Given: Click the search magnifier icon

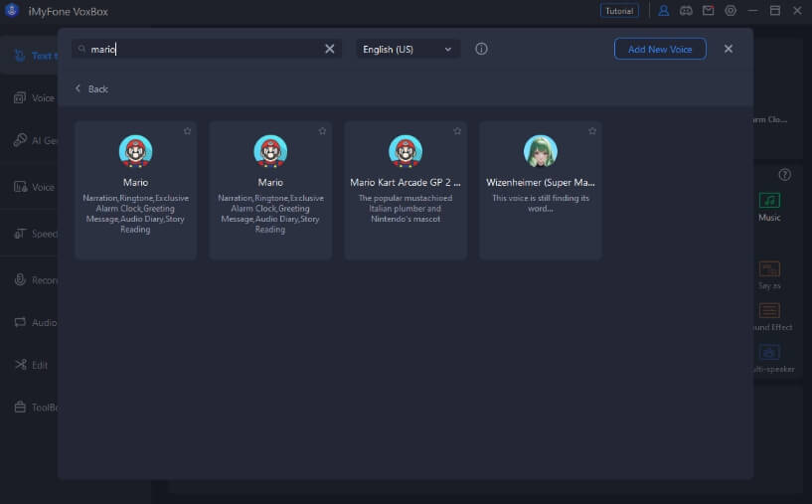Looking at the screenshot, I should [x=81, y=49].
